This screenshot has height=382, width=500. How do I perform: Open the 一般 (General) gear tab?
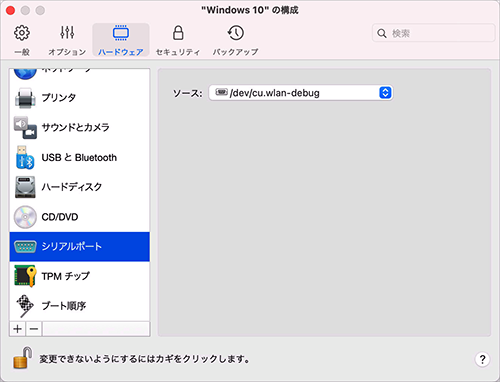(22, 40)
